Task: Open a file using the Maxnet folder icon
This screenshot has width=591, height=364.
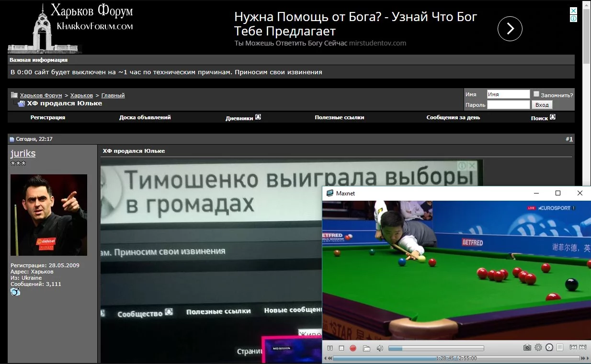Action: tap(366, 348)
